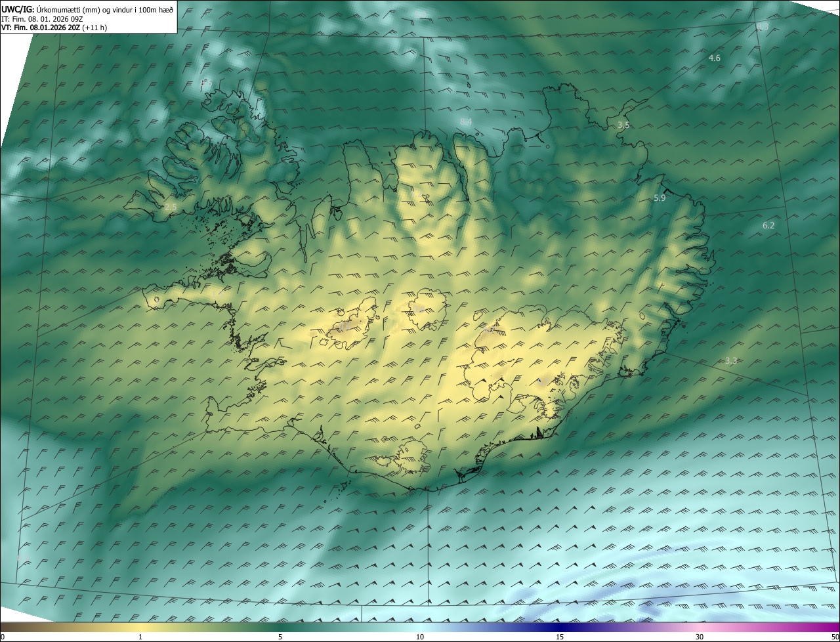Screen dimensions: 840x642
Task: Click the precipitation value label 2.5
Action: point(171,207)
